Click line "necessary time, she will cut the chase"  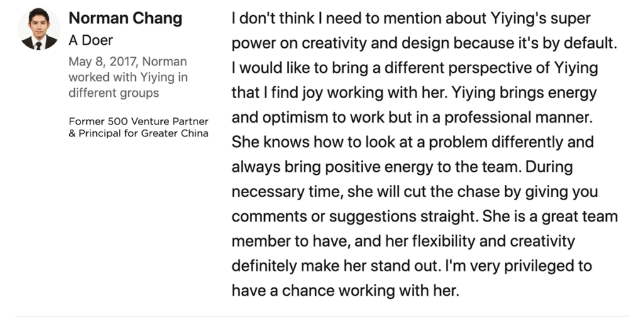coord(415,192)
